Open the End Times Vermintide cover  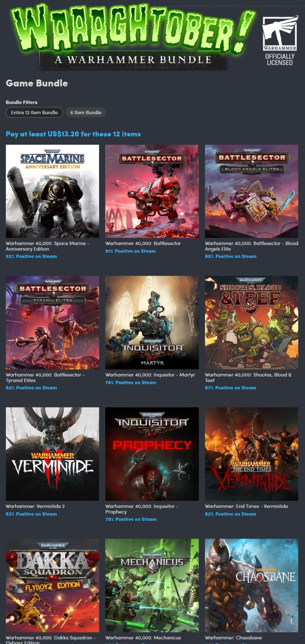click(x=251, y=454)
